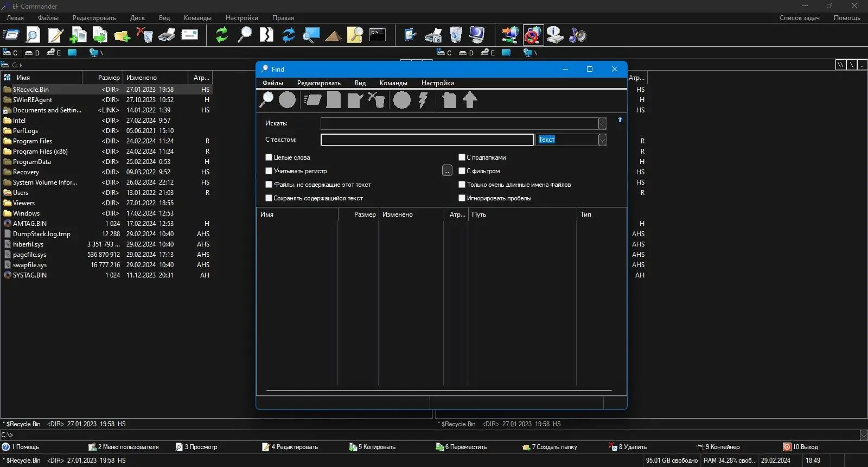Click the up arrow icon in Find toolbar
This screenshot has height=467, width=868.
coord(470,100)
